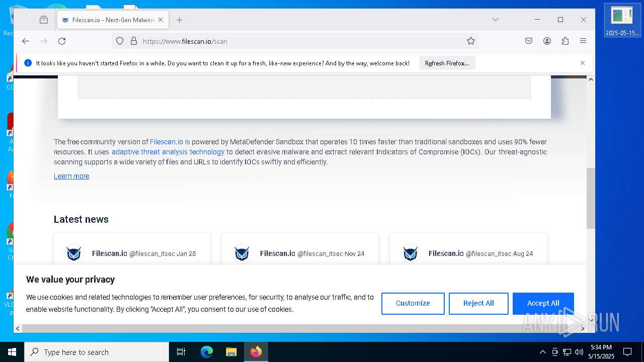Show hidden system tray icons
This screenshot has width=644, height=362.
(542, 352)
